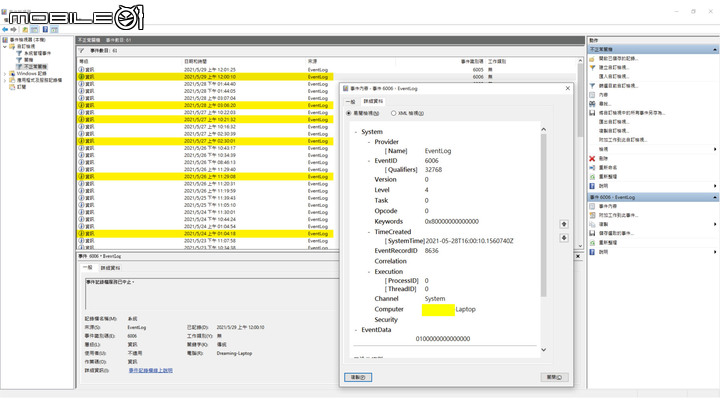Click the Event Viewer (Local) root icon
Image resolution: width=720 pixels, height=405 pixels.
(5, 40)
